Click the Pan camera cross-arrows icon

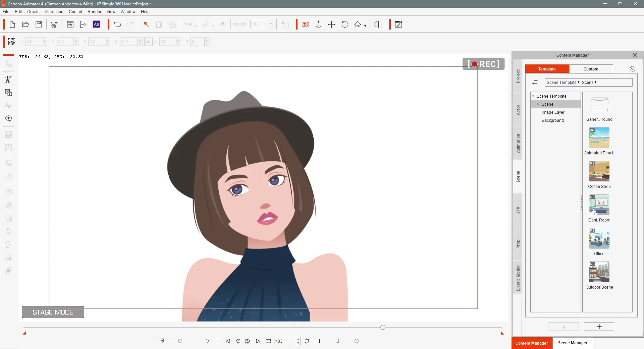[x=331, y=24]
